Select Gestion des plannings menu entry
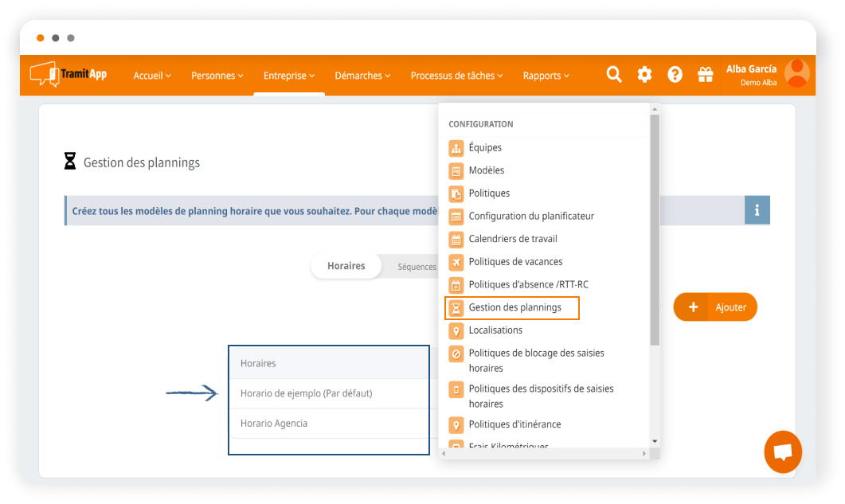The height and width of the screenshot is (504, 845). coord(514,307)
